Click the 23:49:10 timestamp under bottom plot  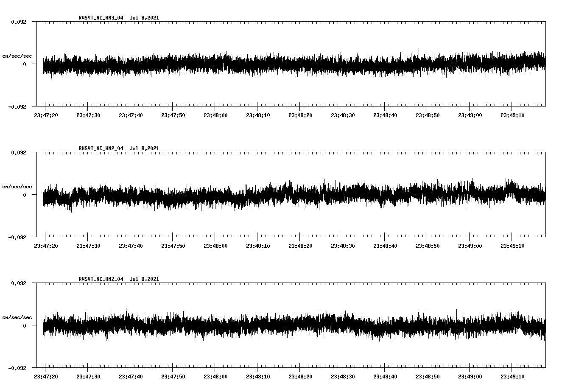[512, 376]
